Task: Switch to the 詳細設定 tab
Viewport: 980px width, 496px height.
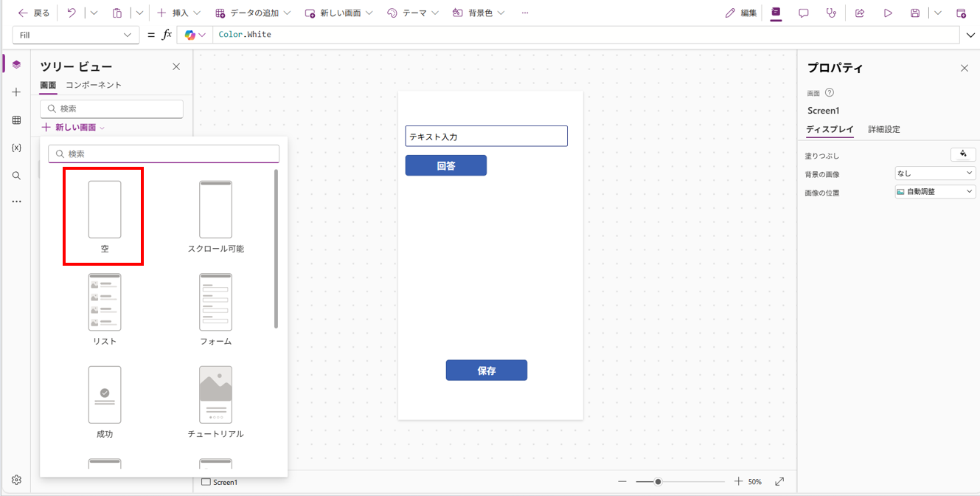Action: 884,129
